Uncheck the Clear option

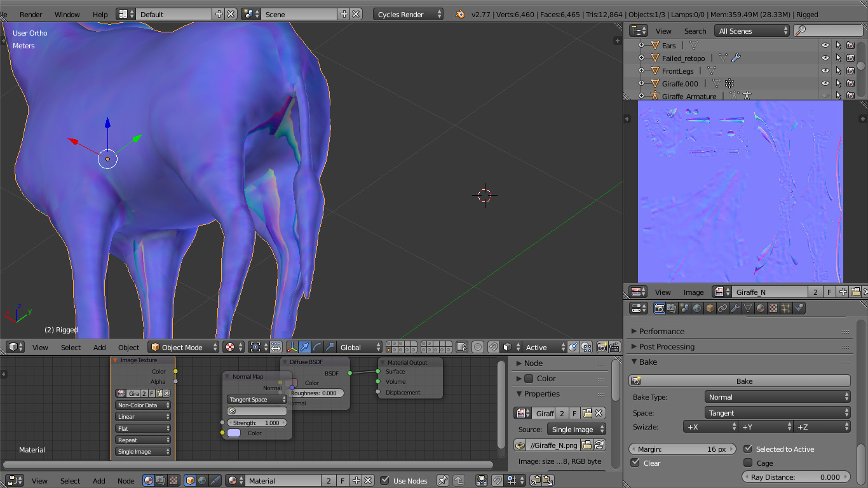(x=635, y=463)
